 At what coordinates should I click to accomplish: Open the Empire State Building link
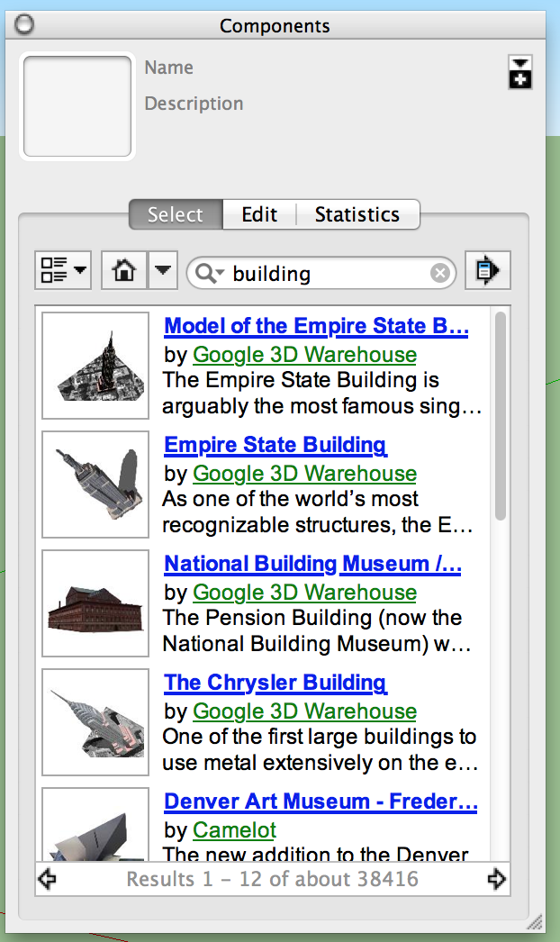click(275, 445)
